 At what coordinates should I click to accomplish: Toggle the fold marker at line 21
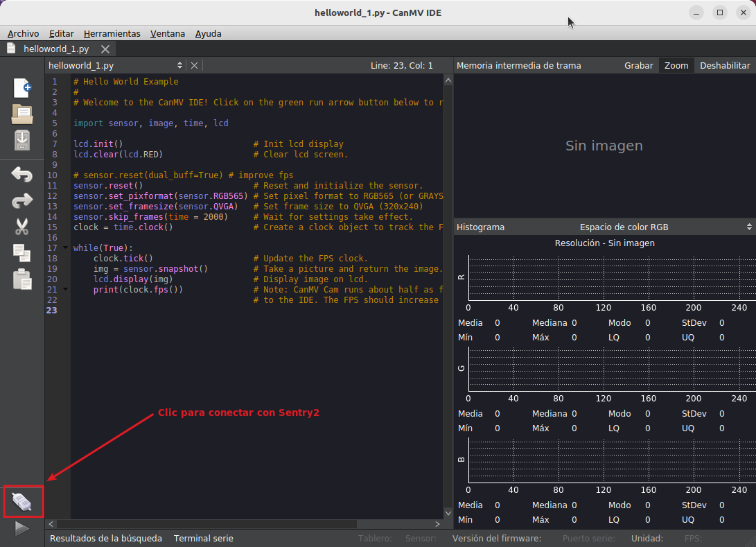click(x=65, y=289)
